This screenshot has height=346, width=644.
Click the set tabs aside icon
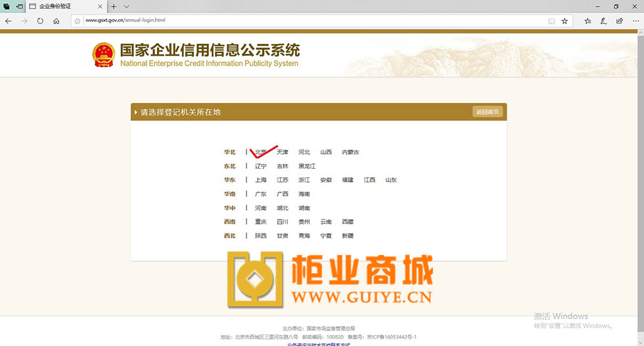point(18,7)
